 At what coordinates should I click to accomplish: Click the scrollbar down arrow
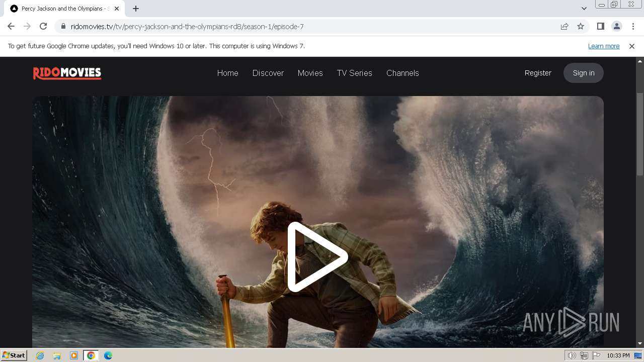pyautogui.click(x=640, y=343)
